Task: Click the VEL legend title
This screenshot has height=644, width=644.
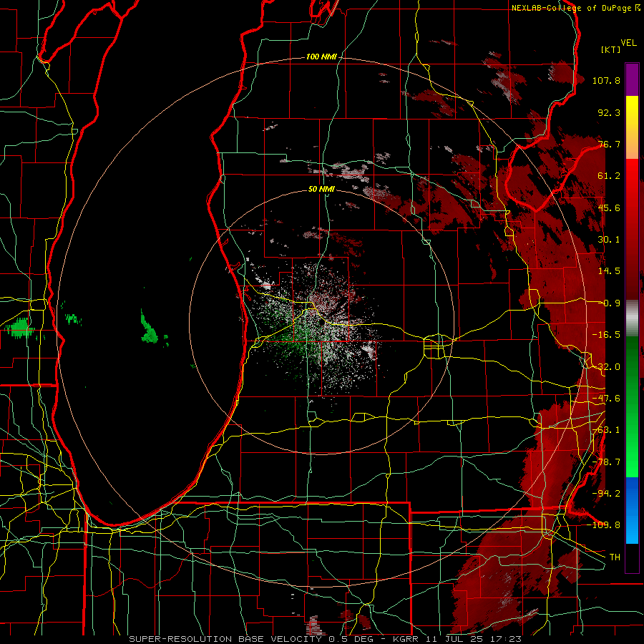Action: click(629, 43)
